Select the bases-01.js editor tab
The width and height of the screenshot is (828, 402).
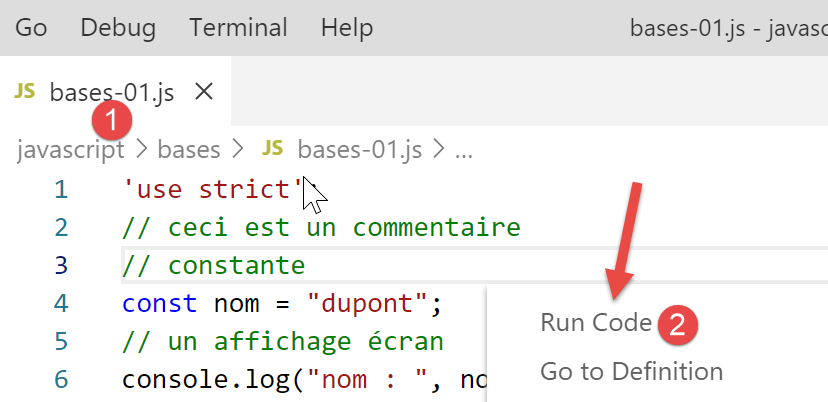111,93
